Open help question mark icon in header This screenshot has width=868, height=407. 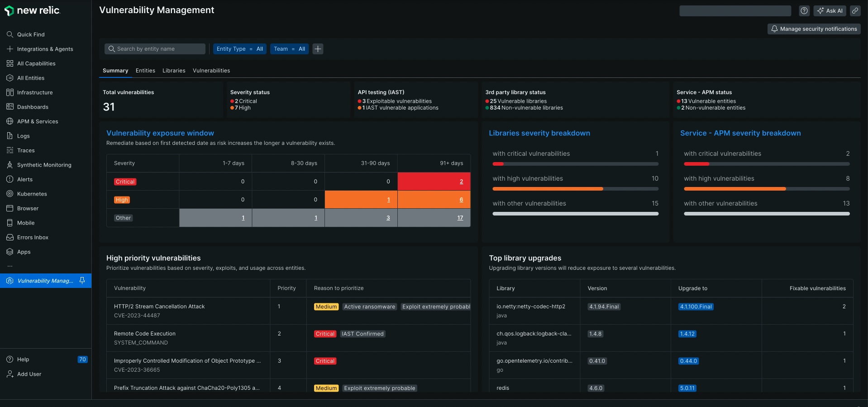(804, 11)
